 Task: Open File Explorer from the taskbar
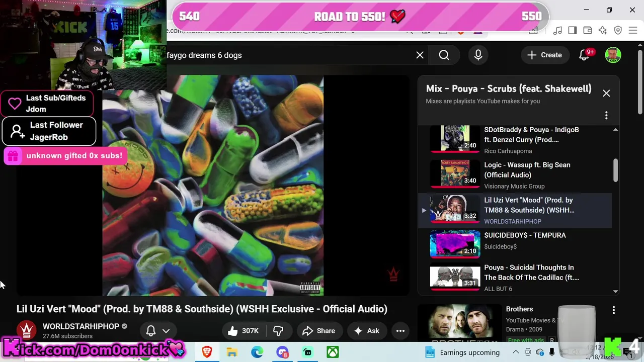point(232,352)
